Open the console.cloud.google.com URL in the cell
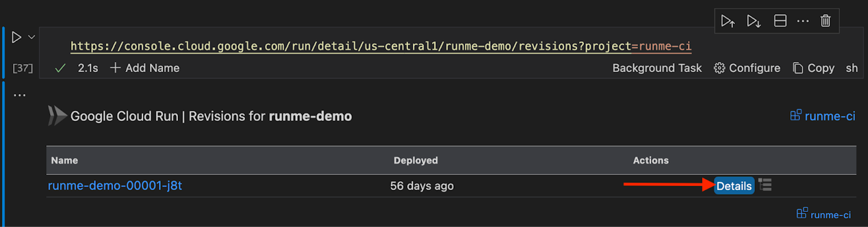Screen dimensions: 868x227 (x=380, y=46)
